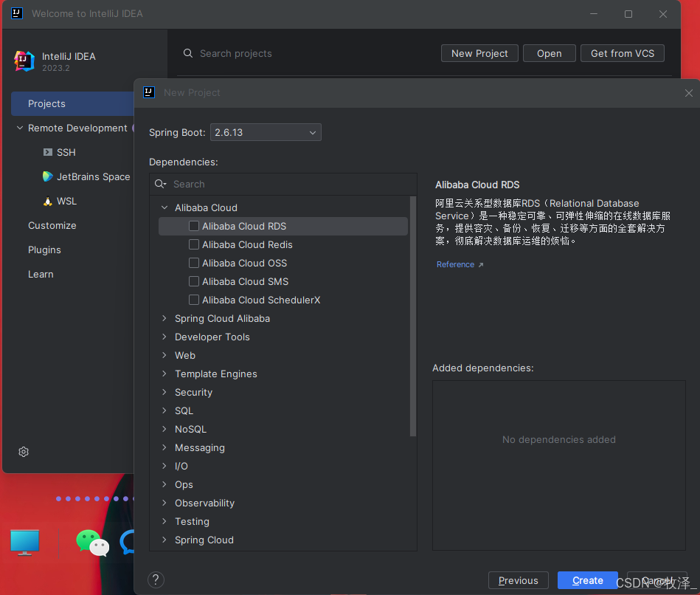Enable the Alibaba Cloud Redis dependency
This screenshot has width=700, height=595.
coord(194,245)
